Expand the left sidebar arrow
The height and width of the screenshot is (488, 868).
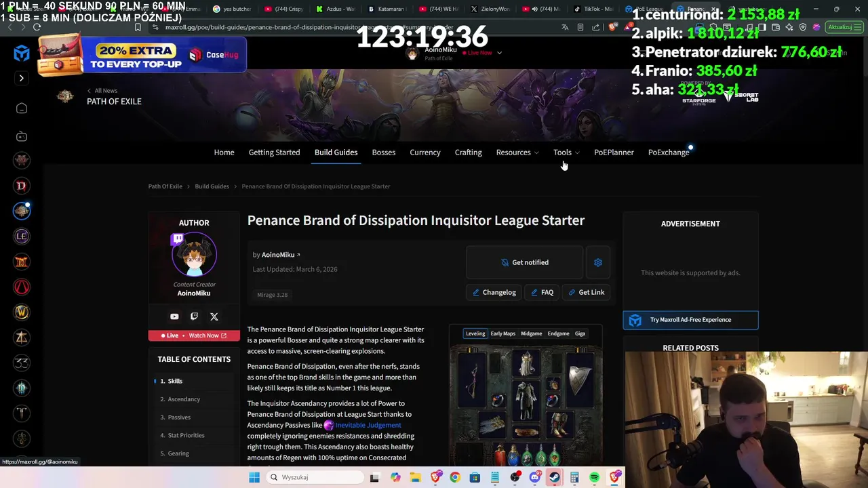click(x=22, y=78)
